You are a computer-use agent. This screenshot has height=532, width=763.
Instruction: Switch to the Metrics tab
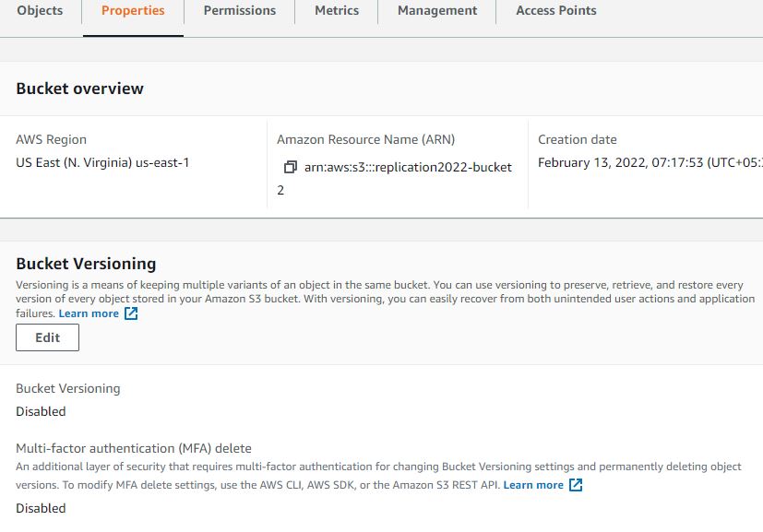pos(336,11)
